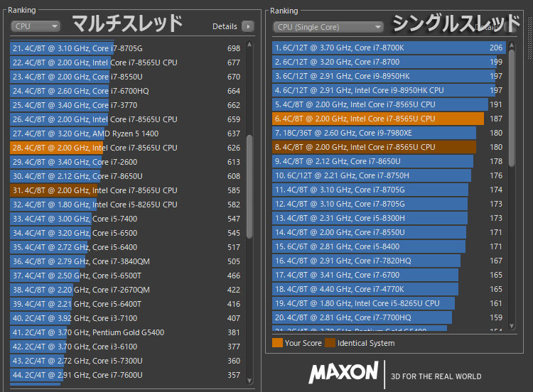Select row 41 Pentium Gold G5400
533x392 pixels.
coord(126,332)
